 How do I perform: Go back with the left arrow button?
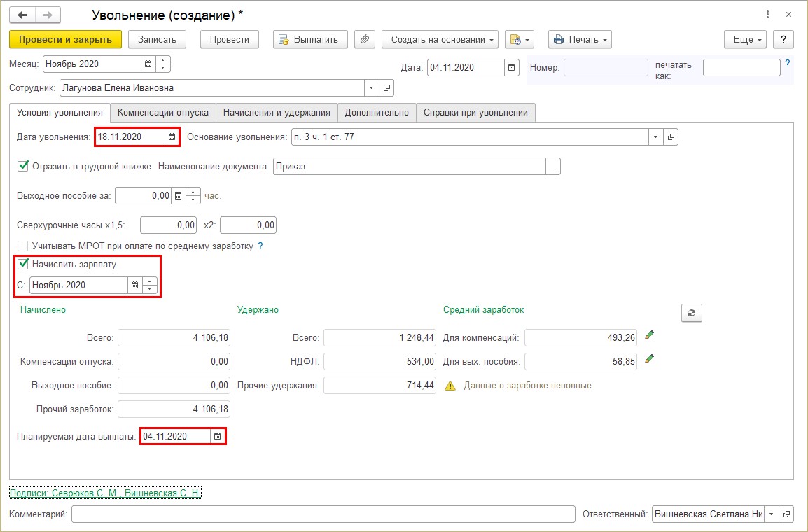coord(22,15)
